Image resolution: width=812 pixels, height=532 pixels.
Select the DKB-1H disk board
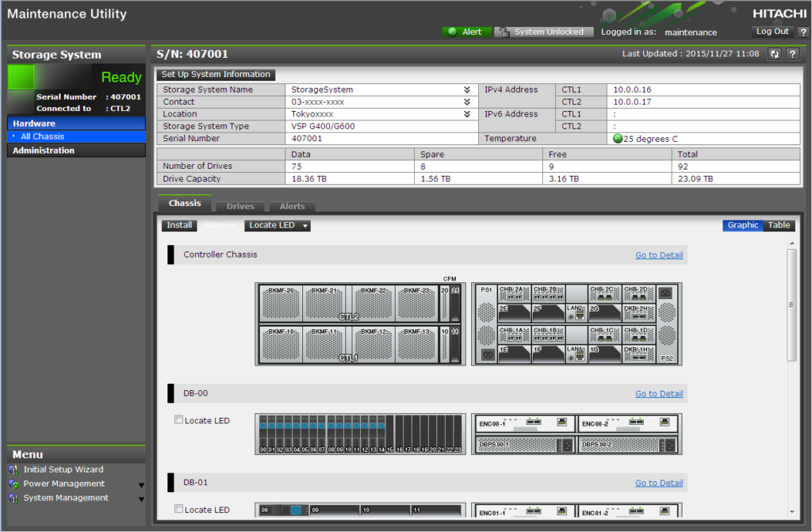(x=639, y=354)
